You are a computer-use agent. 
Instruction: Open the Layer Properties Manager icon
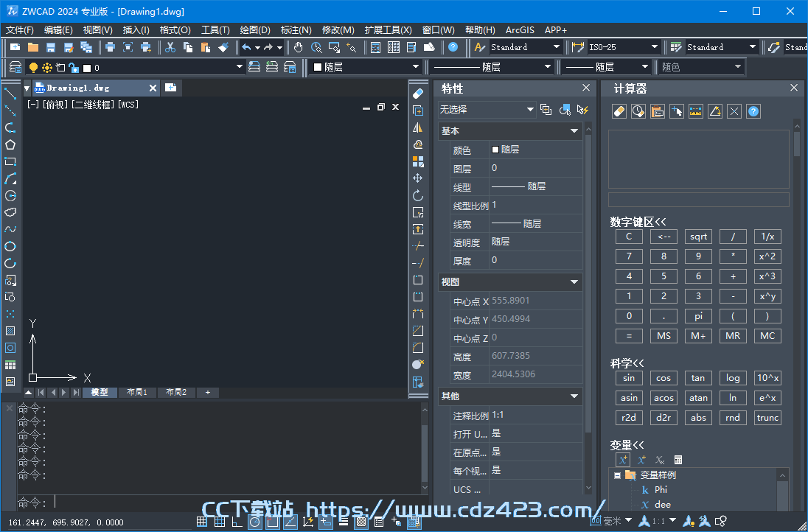click(x=15, y=67)
